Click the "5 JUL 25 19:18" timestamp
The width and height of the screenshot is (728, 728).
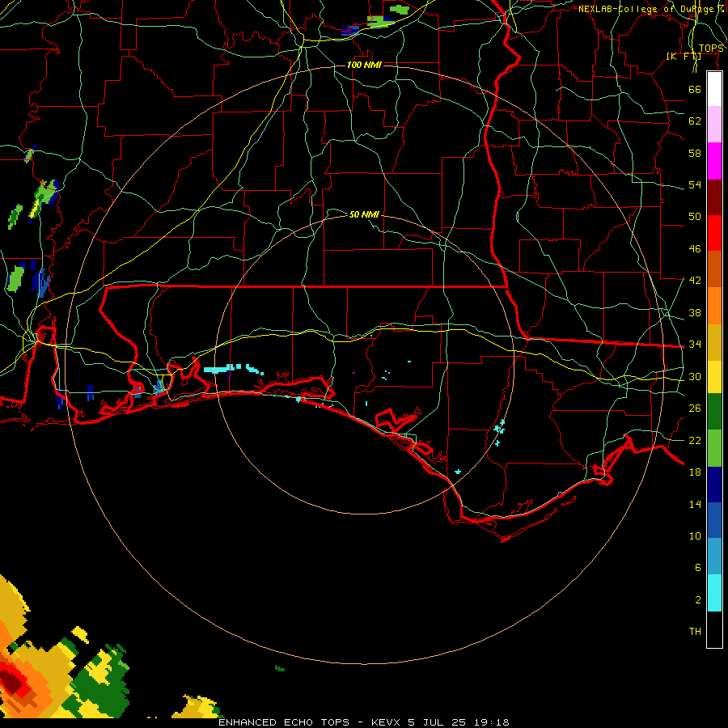tap(459, 722)
